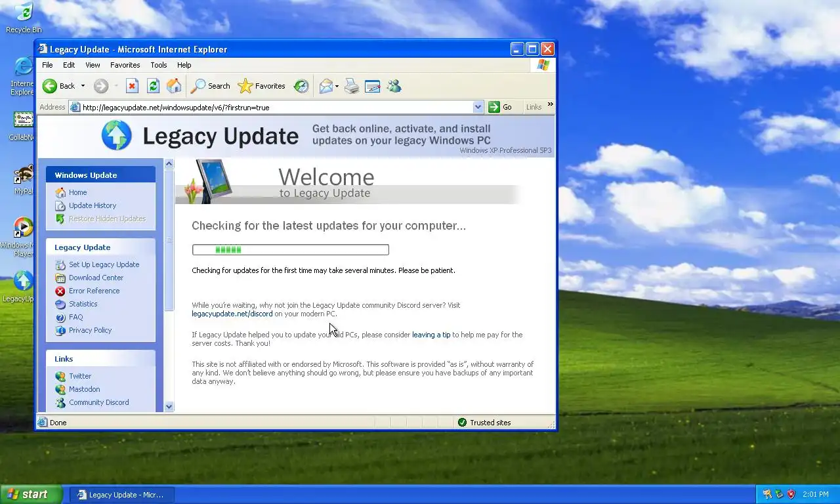Screen dimensions: 840x504
Task: Expand the Links toolbar chevron
Action: click(550, 104)
